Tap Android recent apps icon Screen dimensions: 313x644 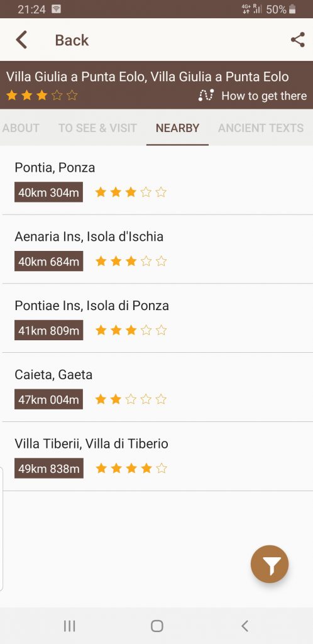click(x=69, y=626)
